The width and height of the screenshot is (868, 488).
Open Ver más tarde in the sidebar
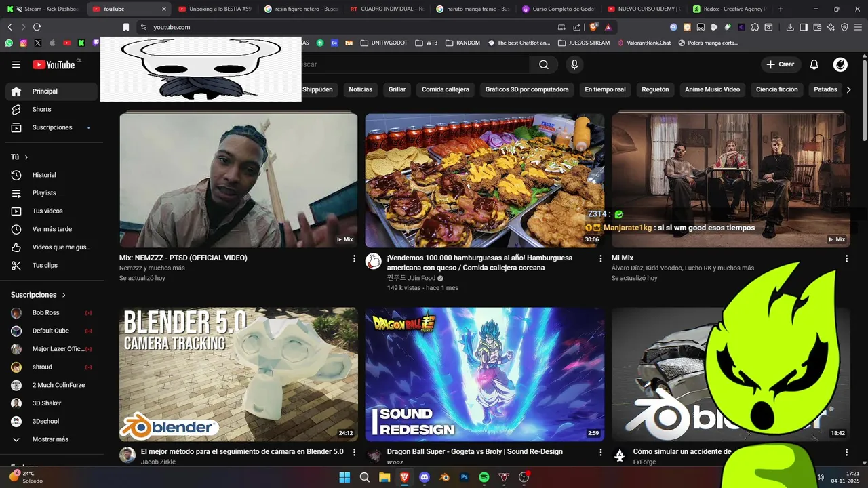tap(52, 229)
